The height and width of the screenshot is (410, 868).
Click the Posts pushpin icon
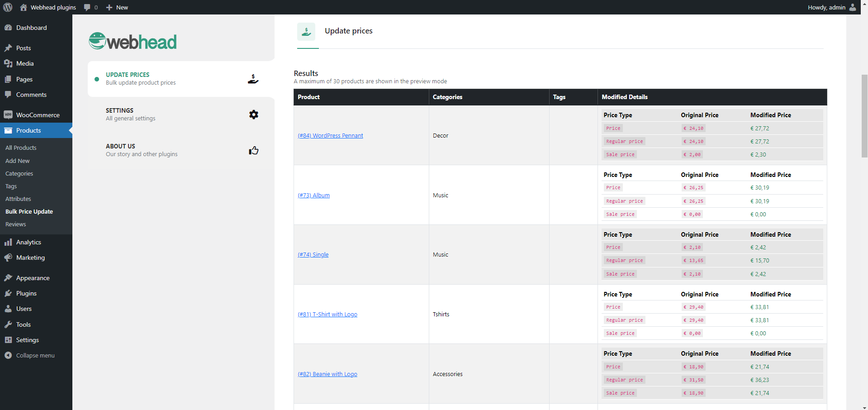8,48
